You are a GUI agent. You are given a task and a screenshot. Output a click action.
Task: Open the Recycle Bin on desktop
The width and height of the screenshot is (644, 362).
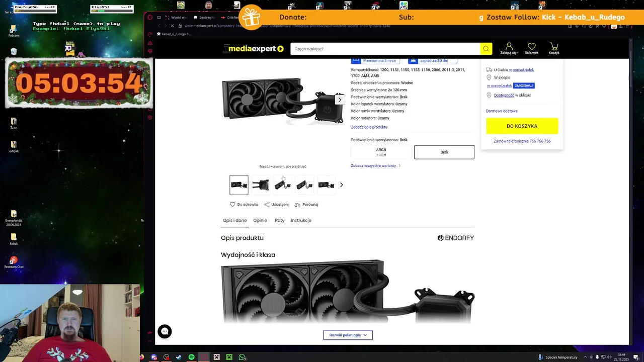pyautogui.click(x=14, y=52)
